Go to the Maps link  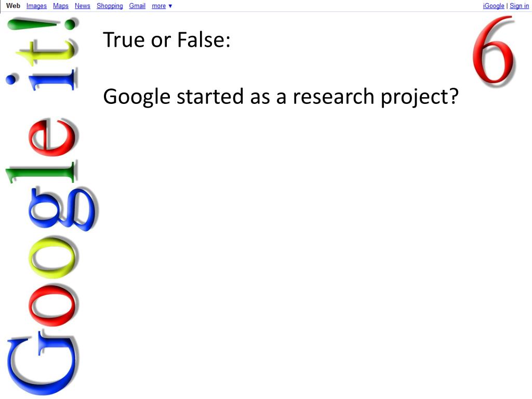point(61,6)
